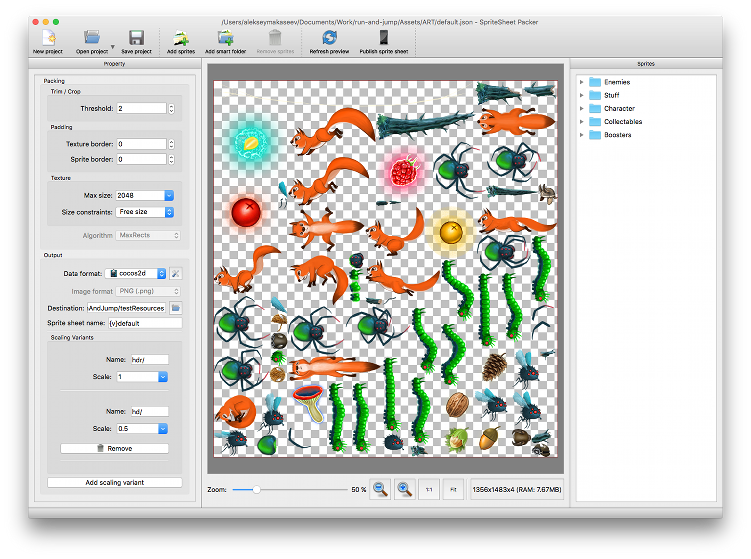Click the Sprite border stepper arrows
This screenshot has width=751, height=559.
click(x=171, y=160)
